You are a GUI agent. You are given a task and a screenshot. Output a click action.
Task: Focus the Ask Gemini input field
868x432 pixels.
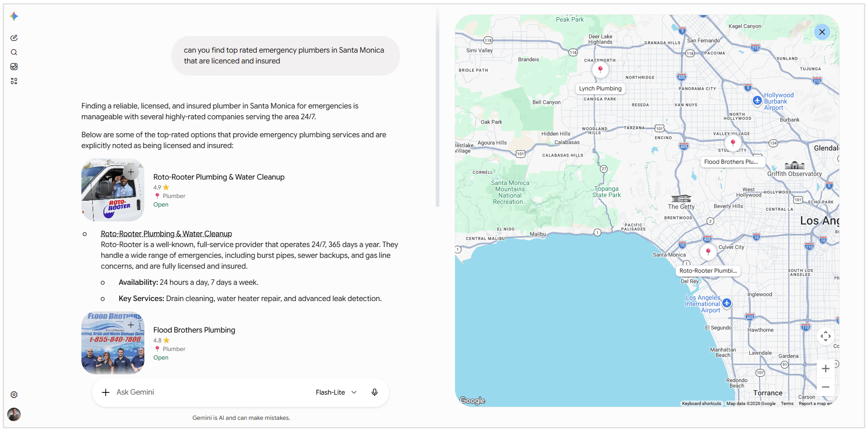click(x=211, y=392)
